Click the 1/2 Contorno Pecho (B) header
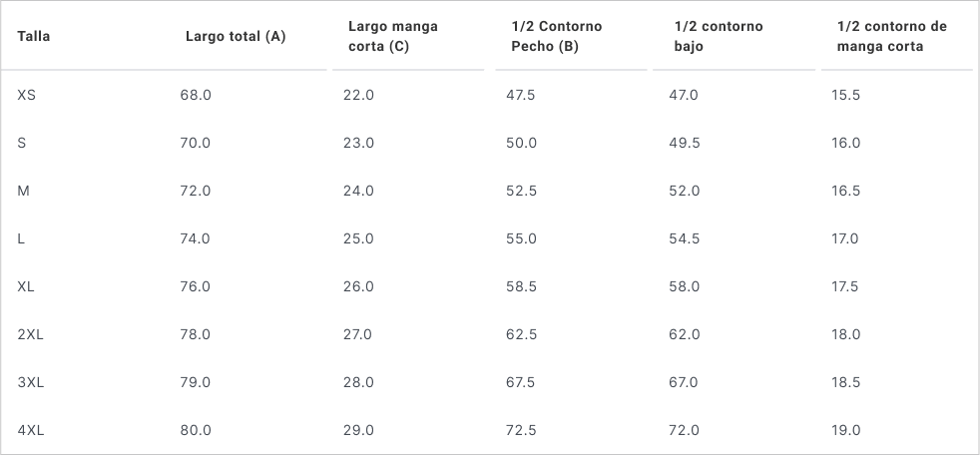 coord(549,36)
